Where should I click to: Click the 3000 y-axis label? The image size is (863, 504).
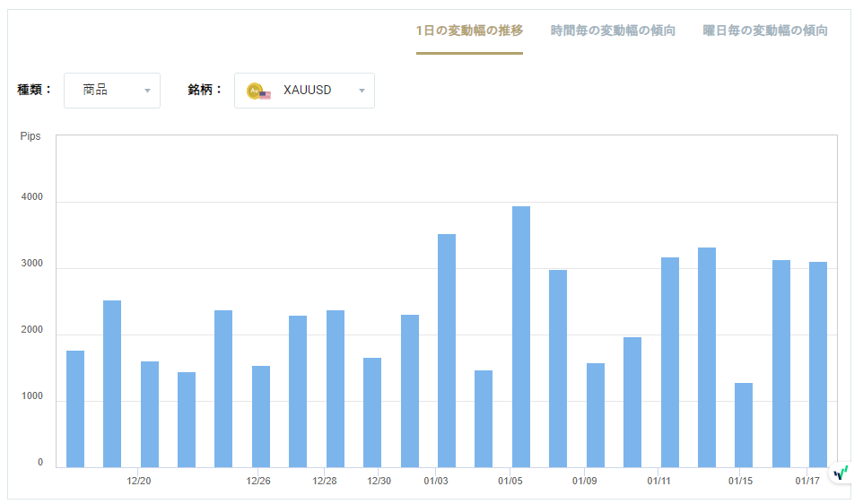[32, 264]
